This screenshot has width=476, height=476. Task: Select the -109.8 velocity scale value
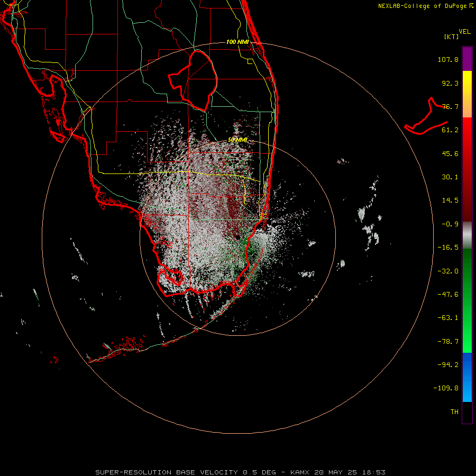point(446,388)
